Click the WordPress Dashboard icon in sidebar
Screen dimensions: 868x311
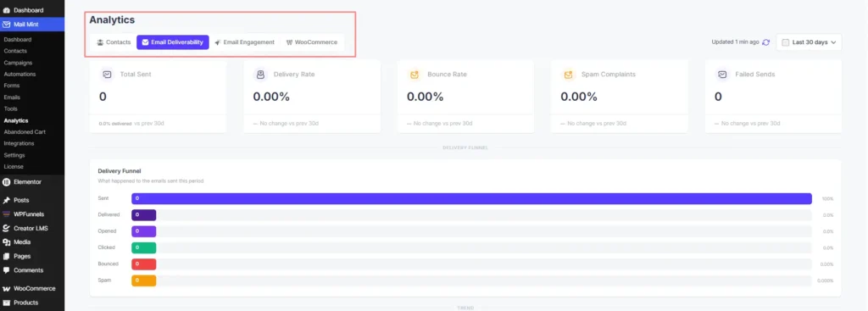click(x=7, y=10)
